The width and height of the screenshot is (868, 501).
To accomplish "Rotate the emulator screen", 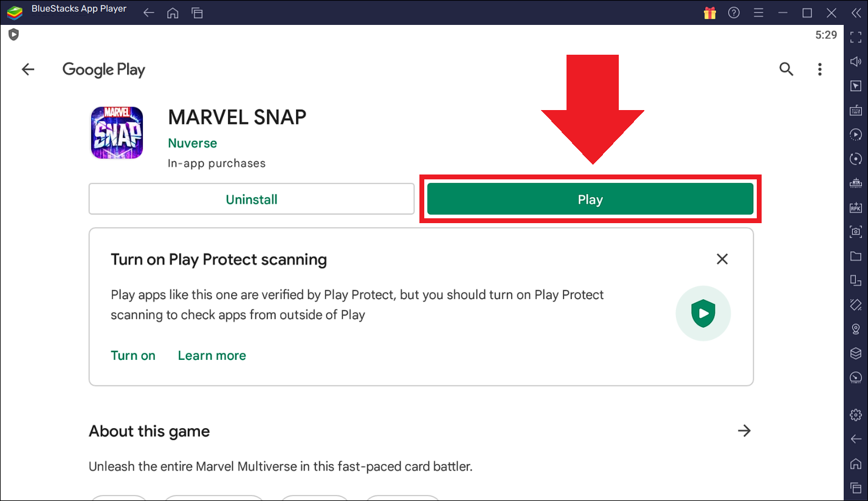I will point(856,159).
